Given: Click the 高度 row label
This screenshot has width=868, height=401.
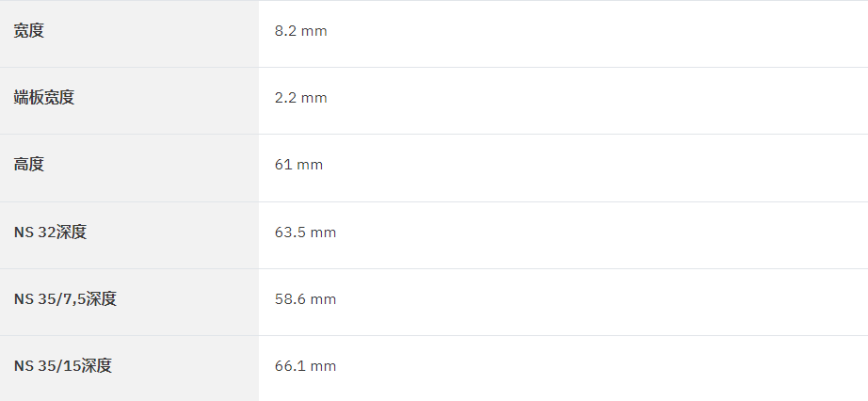Looking at the screenshot, I should coord(29,165).
